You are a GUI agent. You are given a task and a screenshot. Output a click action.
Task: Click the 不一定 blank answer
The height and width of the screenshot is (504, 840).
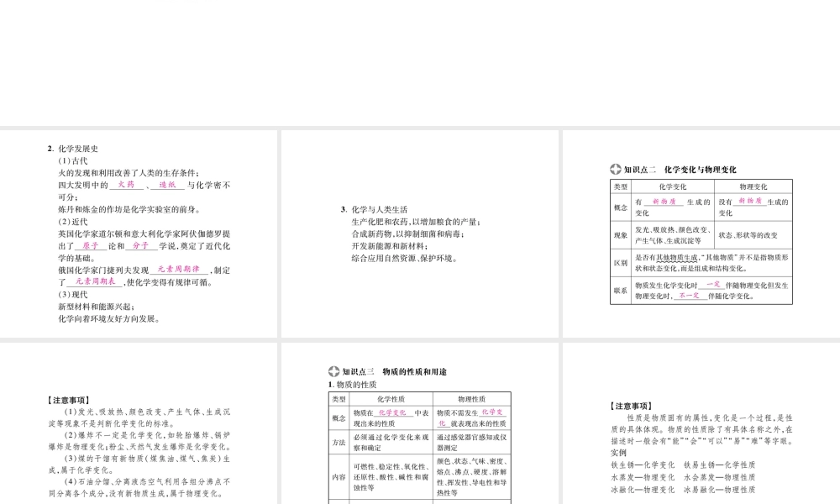[x=688, y=296]
